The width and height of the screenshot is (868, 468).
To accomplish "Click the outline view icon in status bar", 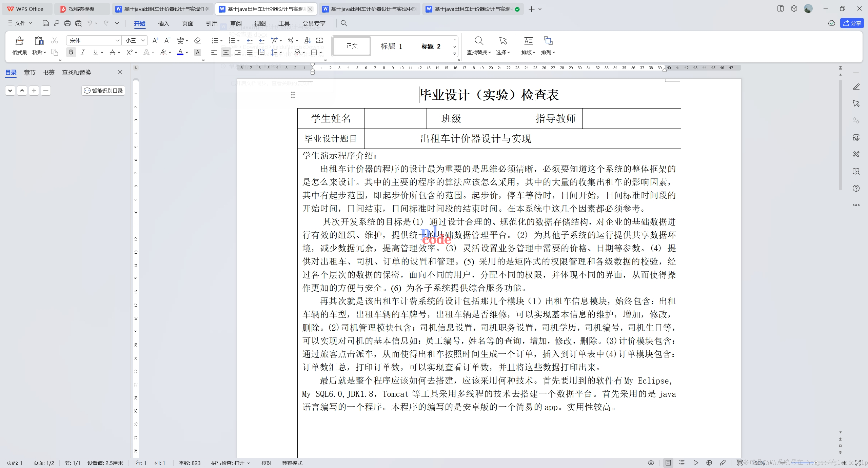I will pos(682,463).
